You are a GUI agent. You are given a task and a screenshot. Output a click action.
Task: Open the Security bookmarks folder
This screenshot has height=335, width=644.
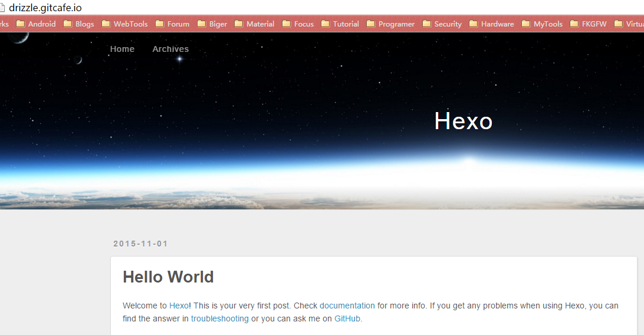click(442, 24)
